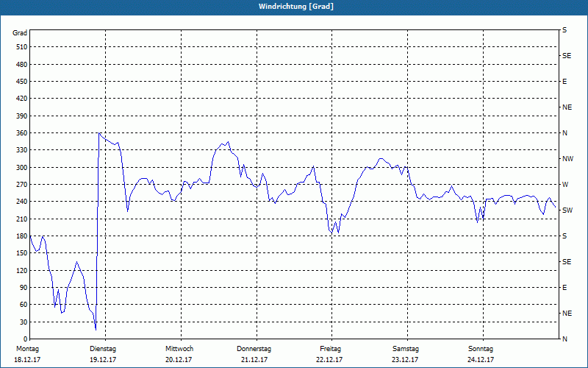This screenshot has width=588, height=368.
Task: Click the "E" compass label on the 90 gridline
Action: pyautogui.click(x=564, y=288)
